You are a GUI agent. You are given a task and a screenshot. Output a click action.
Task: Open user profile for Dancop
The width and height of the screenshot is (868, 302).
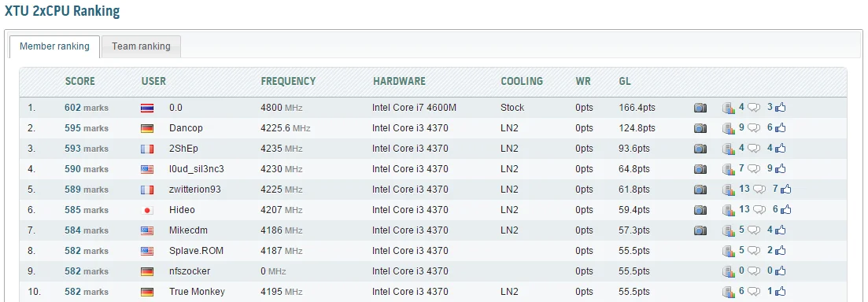pyautogui.click(x=186, y=128)
